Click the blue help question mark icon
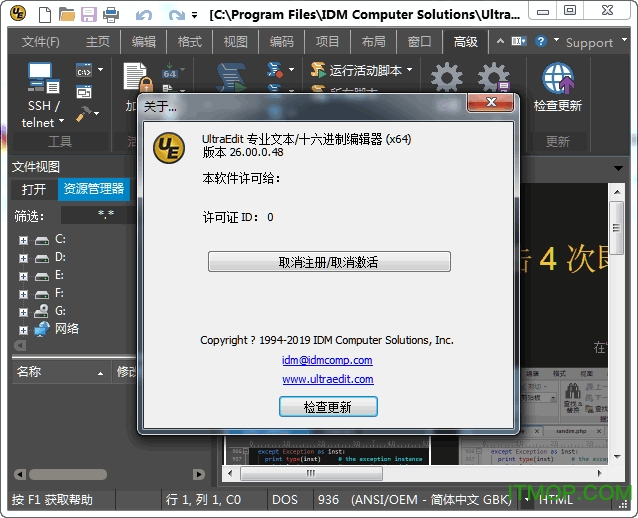The image size is (638, 518). [x=541, y=41]
